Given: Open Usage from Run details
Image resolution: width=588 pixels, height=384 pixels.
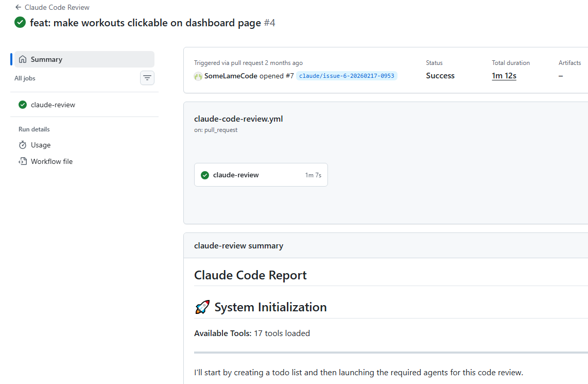Looking at the screenshot, I should click(41, 145).
